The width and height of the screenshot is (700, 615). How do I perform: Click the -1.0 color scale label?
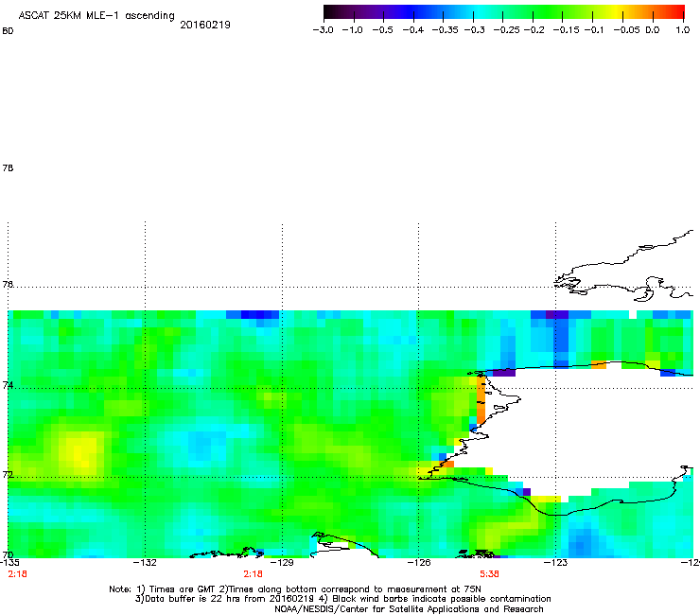[352, 30]
